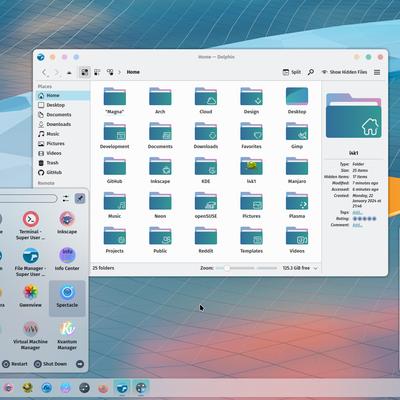Image resolution: width=400 pixels, height=400 pixels.
Task: Launch Terminal - Super User
Action: tap(31, 226)
